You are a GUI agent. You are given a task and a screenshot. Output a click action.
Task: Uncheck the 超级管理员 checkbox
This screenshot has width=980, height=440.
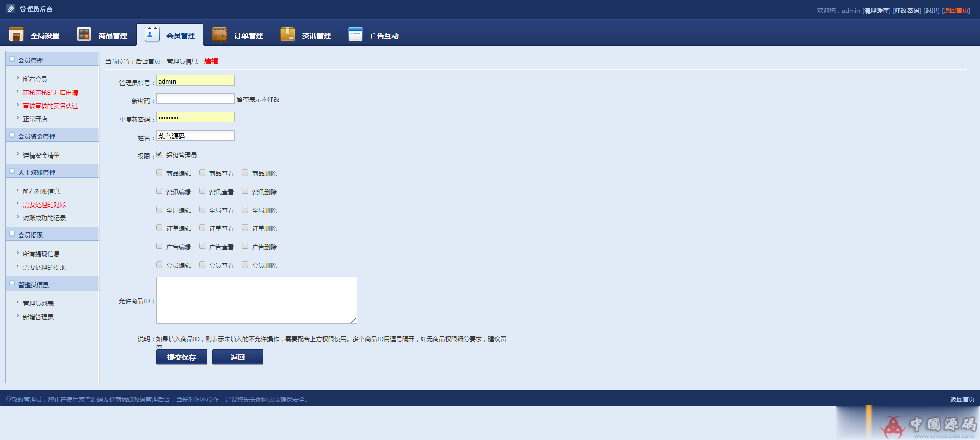[x=159, y=154]
